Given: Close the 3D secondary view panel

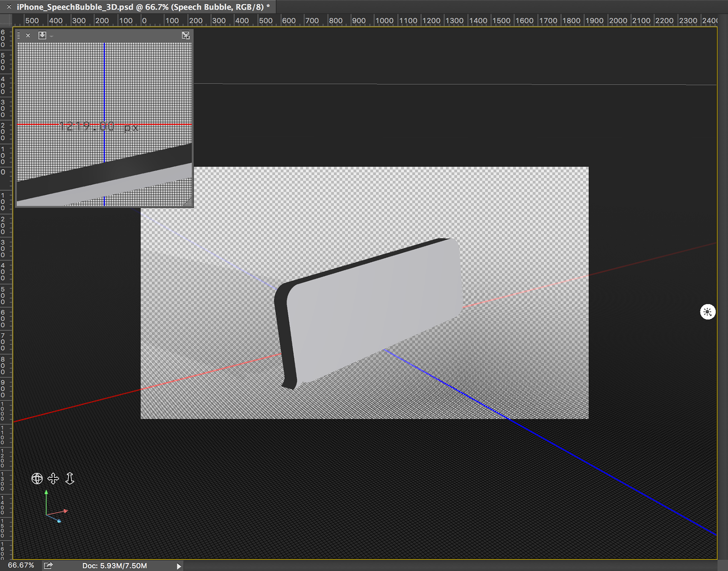Looking at the screenshot, I should (28, 35).
